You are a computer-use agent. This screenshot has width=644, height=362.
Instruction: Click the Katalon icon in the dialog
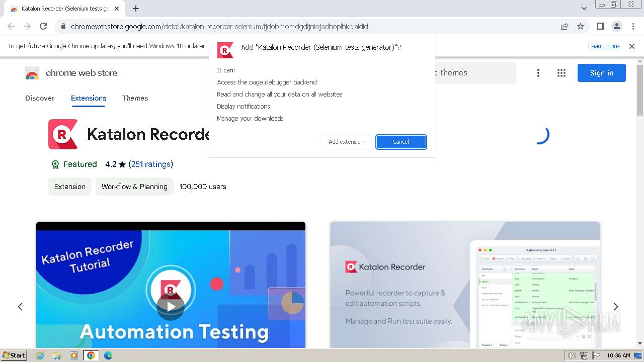point(225,50)
